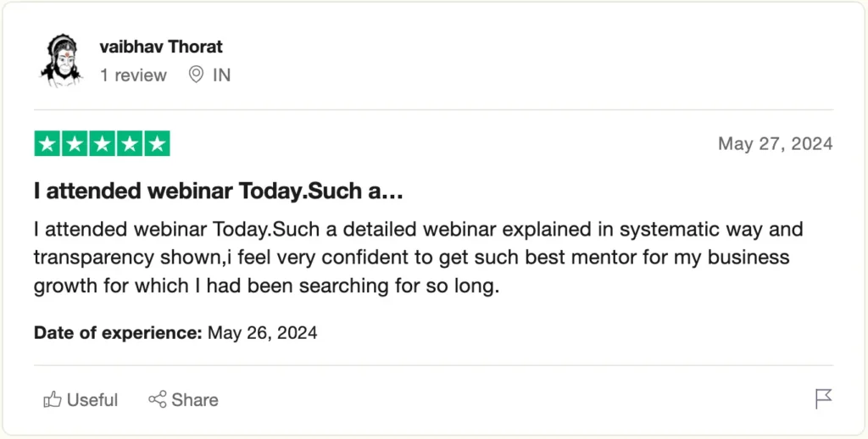Open vaibhav Thorat's profile name link
The width and height of the screenshot is (868, 439).
pos(161,47)
